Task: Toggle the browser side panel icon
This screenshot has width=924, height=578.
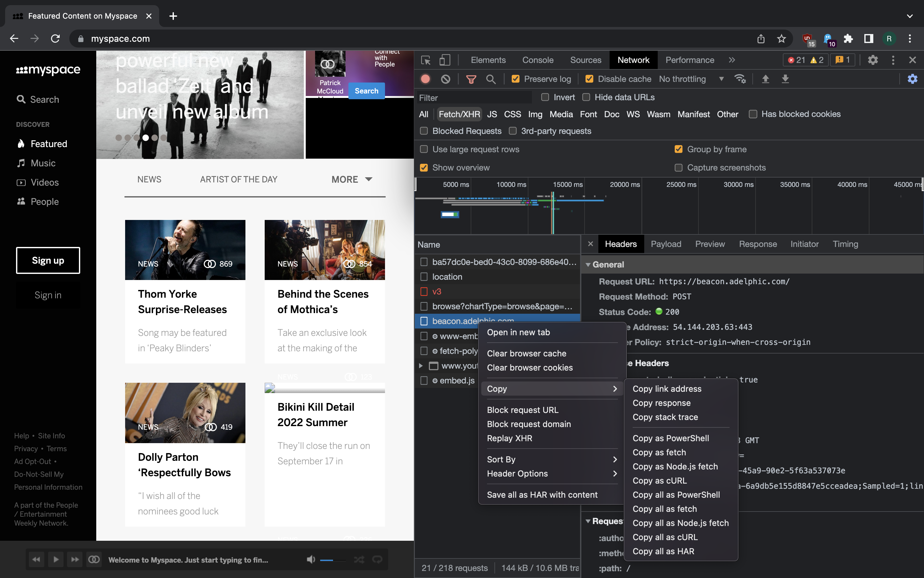Action: [868, 39]
